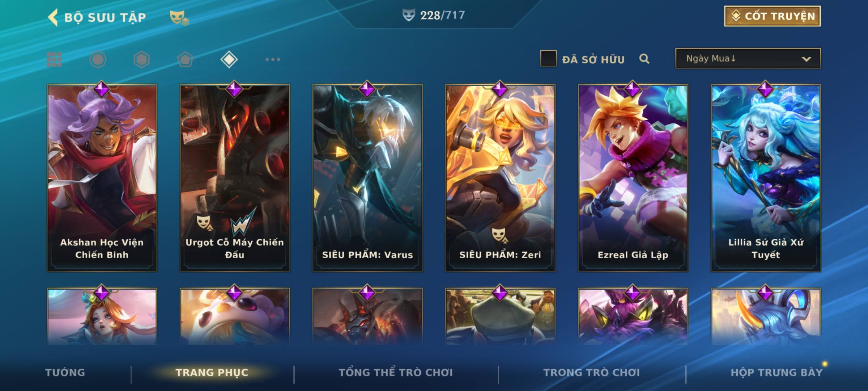868x391 pixels.
Task: Go back using the Bộ Sưu Tập arrow
Action: (x=53, y=17)
